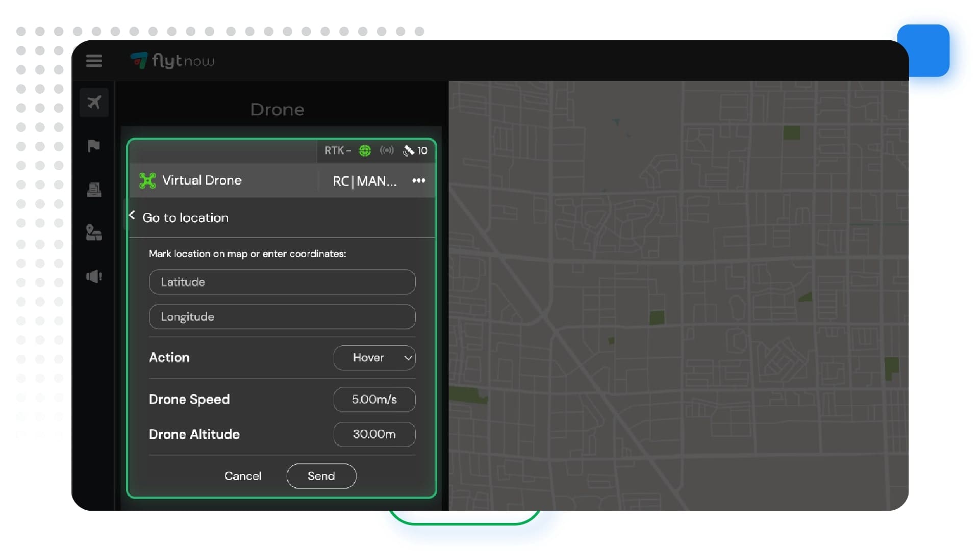The width and height of the screenshot is (980, 551).
Task: Click the satellite count icon
Action: pos(409,151)
